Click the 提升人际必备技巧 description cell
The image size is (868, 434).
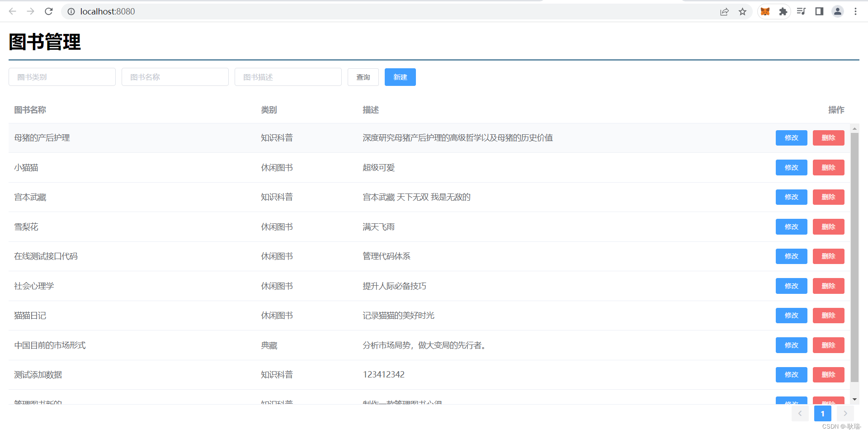tap(394, 286)
